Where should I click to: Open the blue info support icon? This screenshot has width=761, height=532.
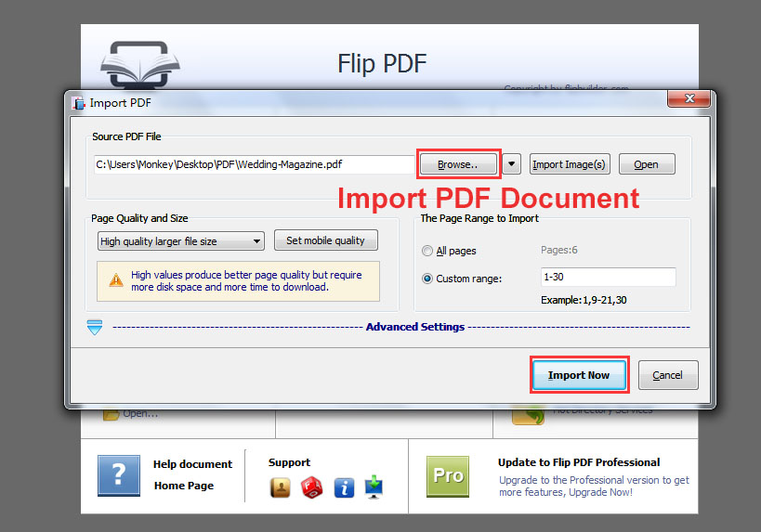tap(344, 487)
